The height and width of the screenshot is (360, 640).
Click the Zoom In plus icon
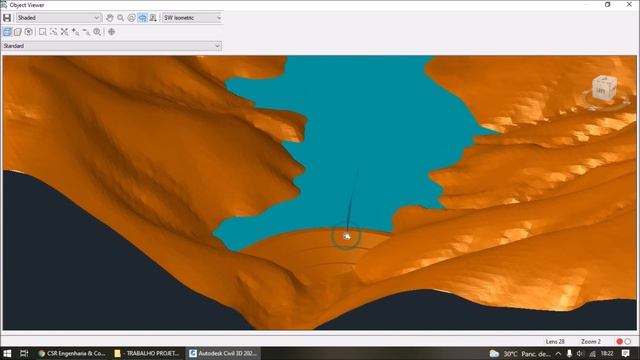pyautogui.click(x=75, y=31)
